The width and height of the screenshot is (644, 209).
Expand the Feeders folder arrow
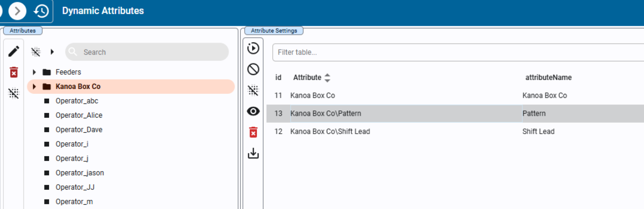point(34,72)
